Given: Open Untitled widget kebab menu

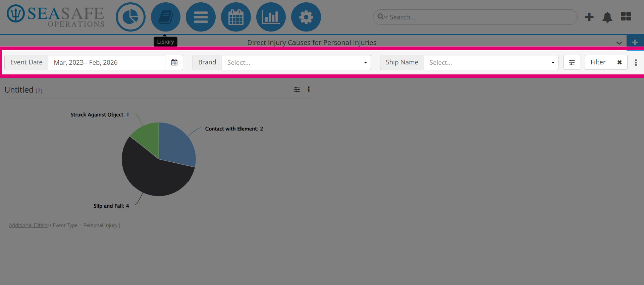Looking at the screenshot, I should pyautogui.click(x=309, y=89).
